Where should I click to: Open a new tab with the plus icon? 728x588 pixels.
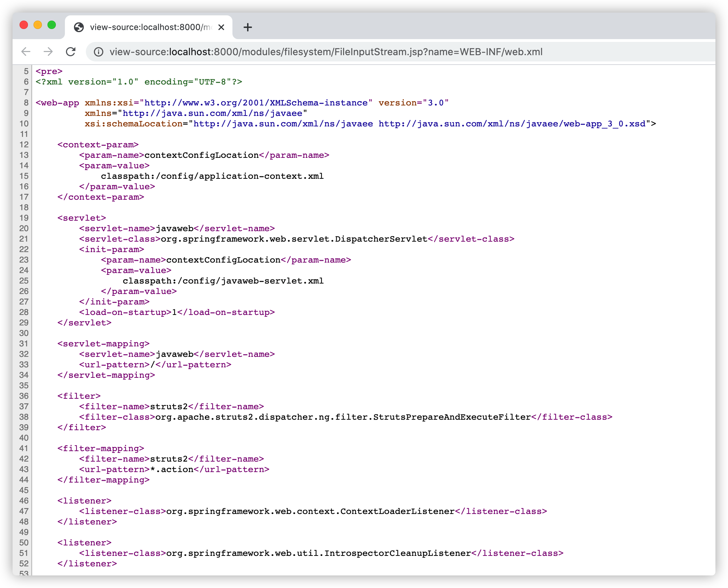click(247, 27)
